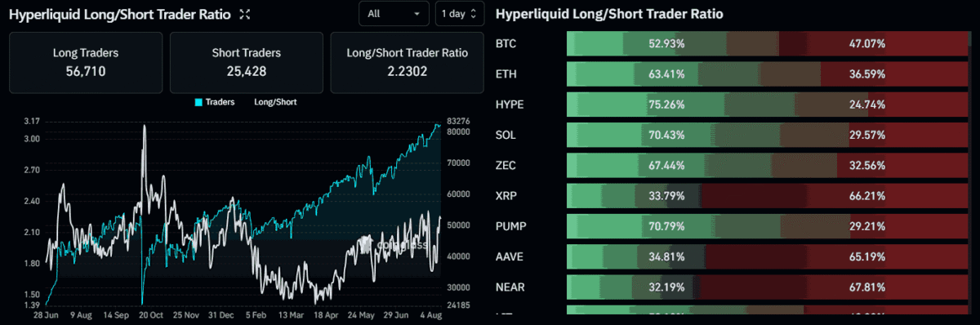Toggle the Traders legend series

[x=215, y=102]
